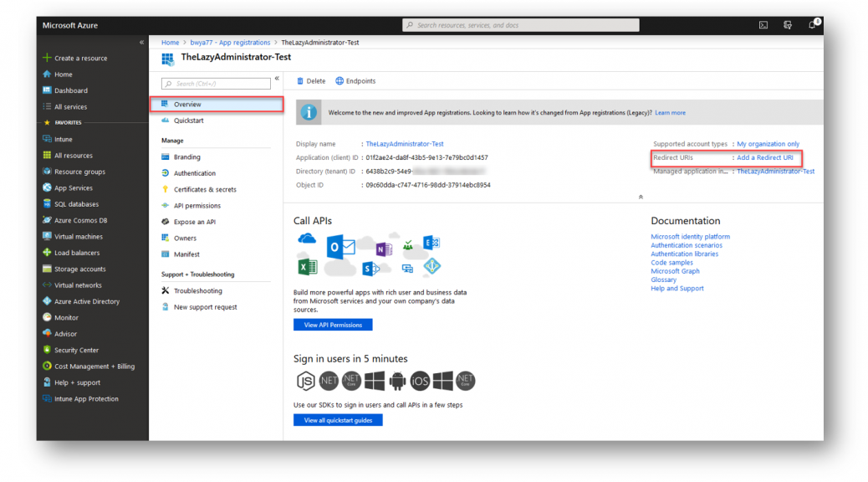Viewport: 868px width, 482px height.
Task: Click the Managed application TheLazyAdministrator-Test link
Action: [x=775, y=172]
